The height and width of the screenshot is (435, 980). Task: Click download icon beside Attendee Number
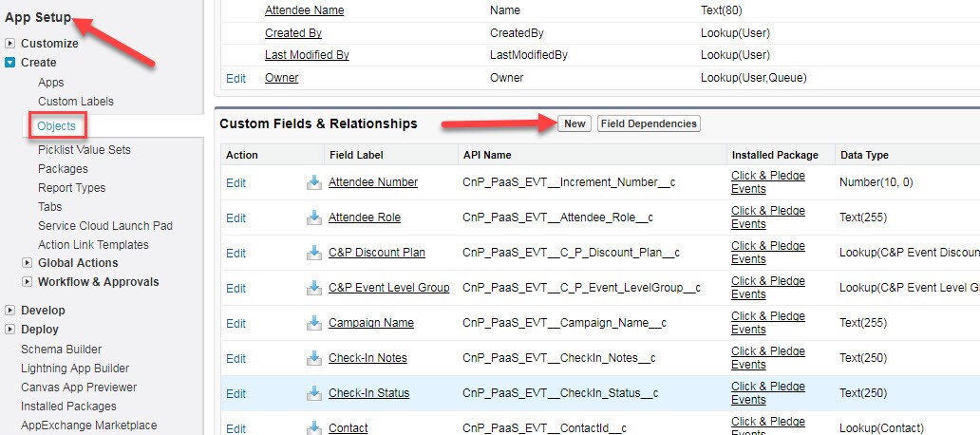pyautogui.click(x=313, y=182)
